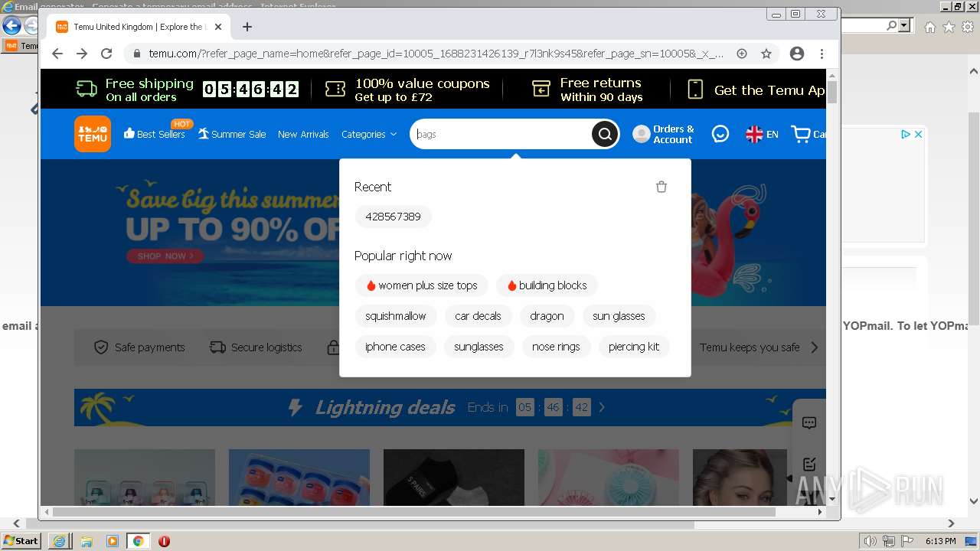The width and height of the screenshot is (980, 551).
Task: Advance safety banner with right chevron
Action: point(814,347)
